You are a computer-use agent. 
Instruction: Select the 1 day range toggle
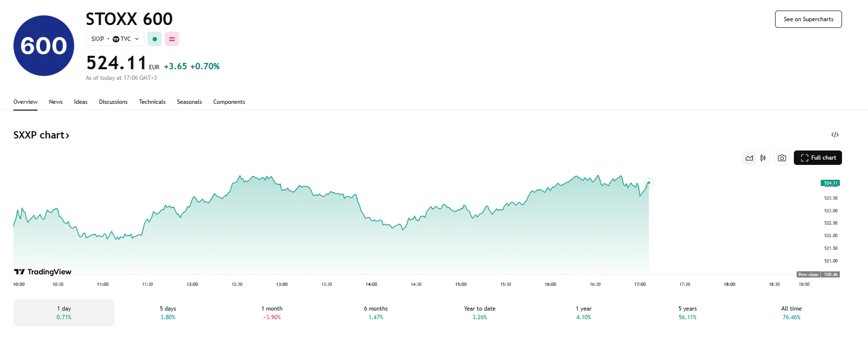pyautogui.click(x=63, y=312)
